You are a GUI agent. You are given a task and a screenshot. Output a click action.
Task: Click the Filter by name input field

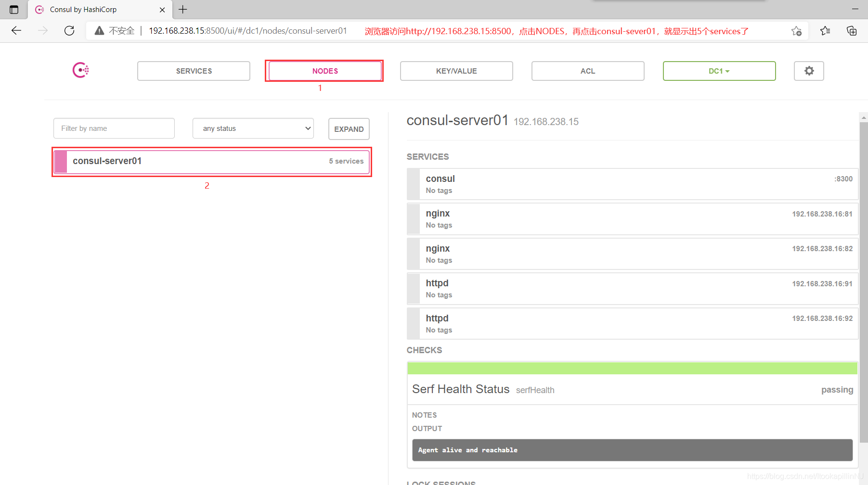point(114,128)
